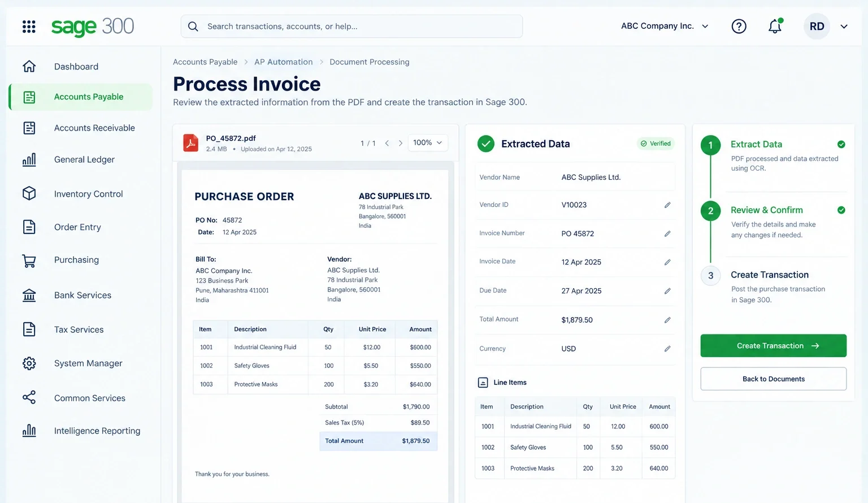Viewport: 868px width, 503px height.
Task: Click the System Manager gear icon
Action: [29, 363]
